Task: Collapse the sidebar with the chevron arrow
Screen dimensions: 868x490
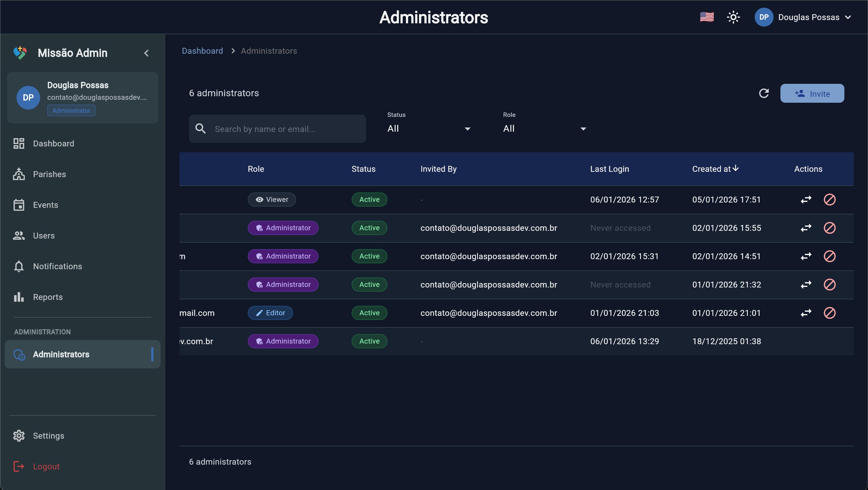Action: pos(146,53)
